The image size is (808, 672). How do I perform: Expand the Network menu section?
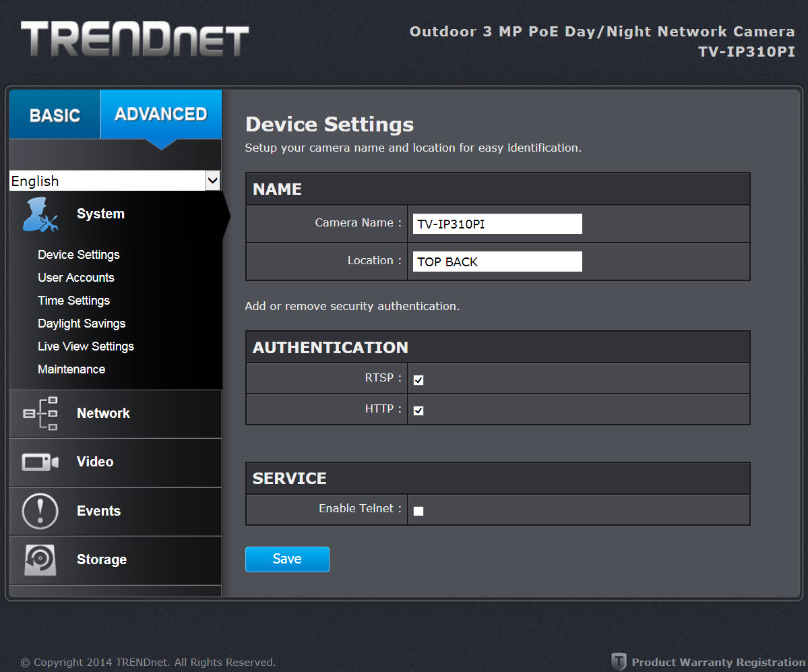click(115, 414)
